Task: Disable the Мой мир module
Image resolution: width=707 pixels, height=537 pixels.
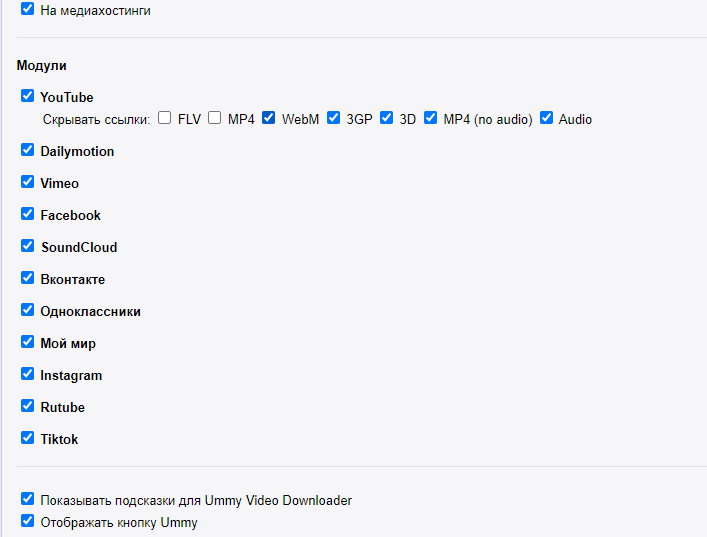Action: [28, 342]
